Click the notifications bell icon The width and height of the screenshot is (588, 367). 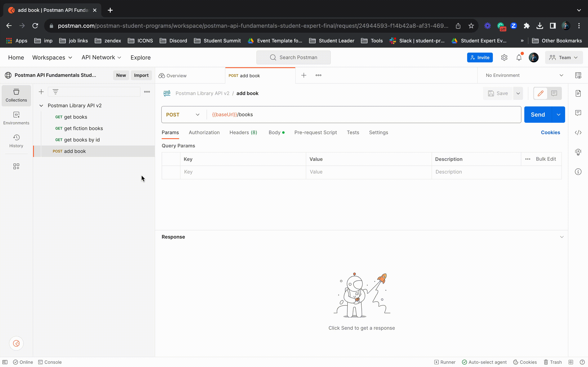(x=519, y=57)
